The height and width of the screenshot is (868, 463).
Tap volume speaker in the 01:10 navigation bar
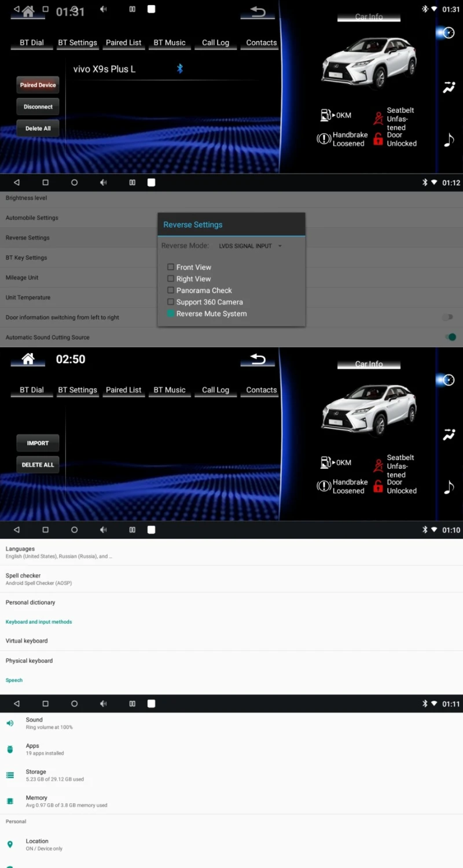[103, 529]
